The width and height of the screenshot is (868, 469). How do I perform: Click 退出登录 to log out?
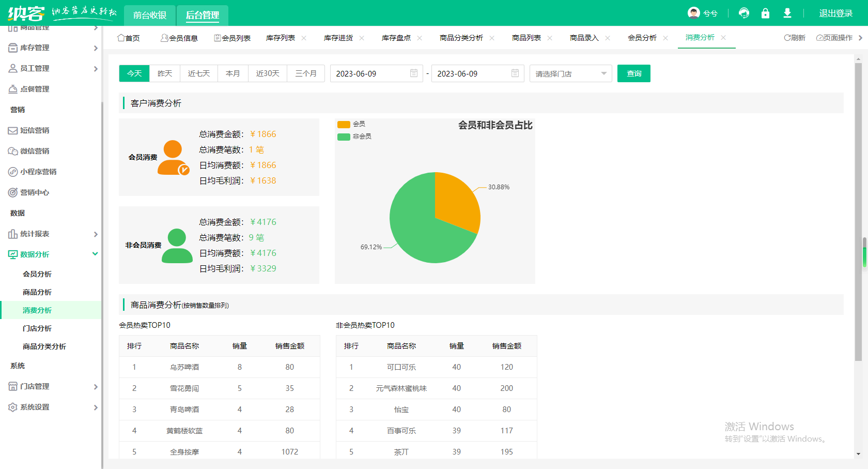(835, 13)
